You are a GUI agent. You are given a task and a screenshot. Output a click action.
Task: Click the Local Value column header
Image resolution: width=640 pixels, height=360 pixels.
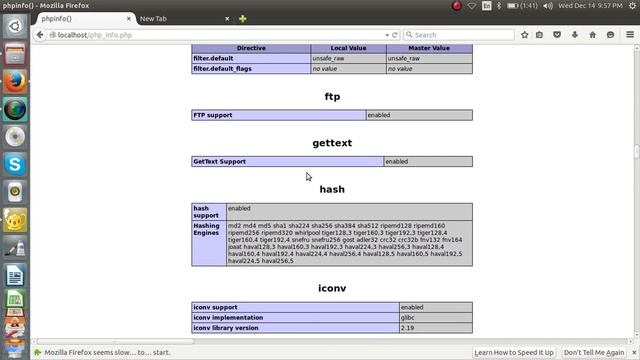(348, 48)
